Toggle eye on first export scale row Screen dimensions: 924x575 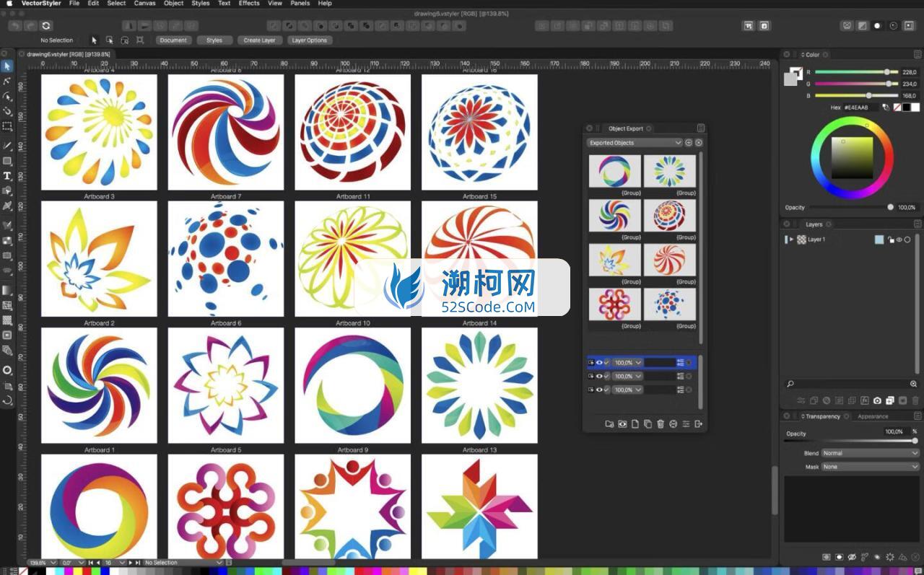pos(599,363)
